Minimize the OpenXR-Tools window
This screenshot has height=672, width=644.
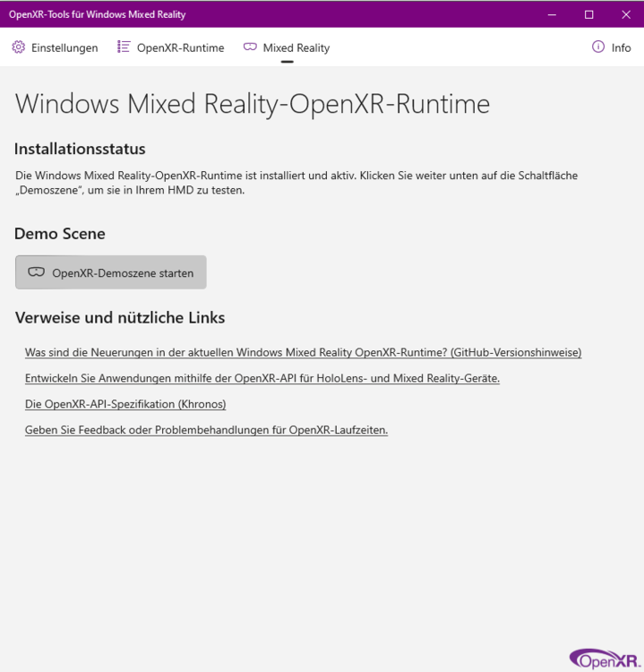[552, 14]
